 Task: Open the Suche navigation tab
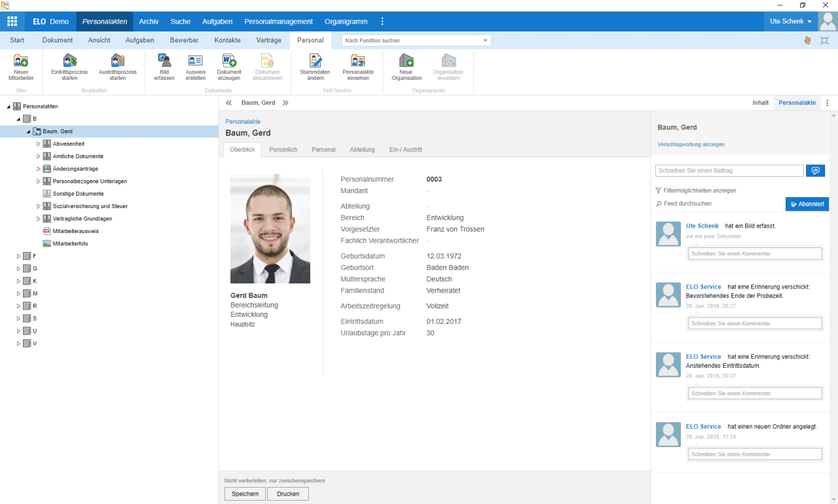coord(181,22)
